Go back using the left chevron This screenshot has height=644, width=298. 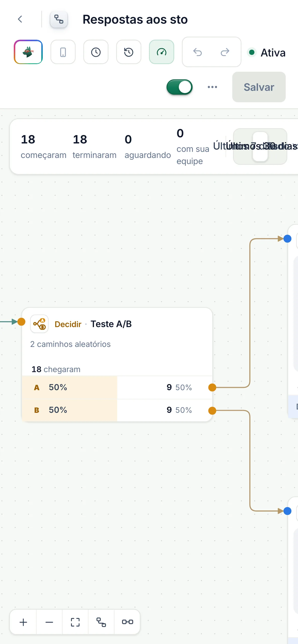(20, 19)
